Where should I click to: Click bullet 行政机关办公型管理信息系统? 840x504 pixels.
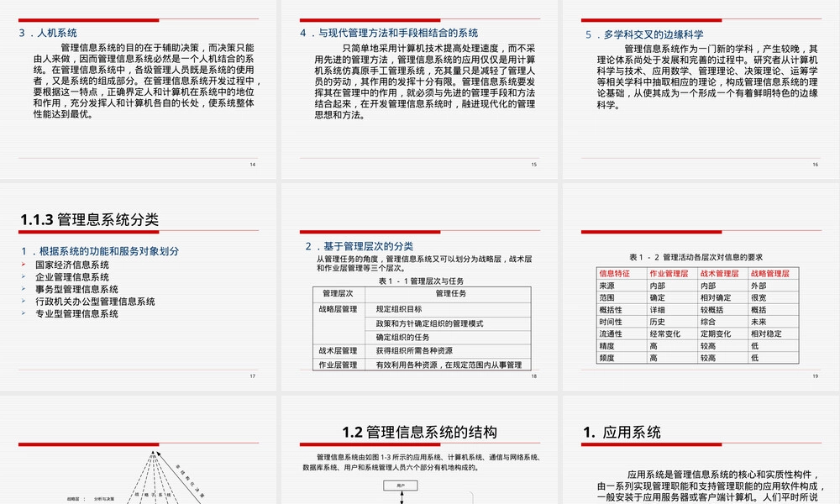click(x=96, y=302)
